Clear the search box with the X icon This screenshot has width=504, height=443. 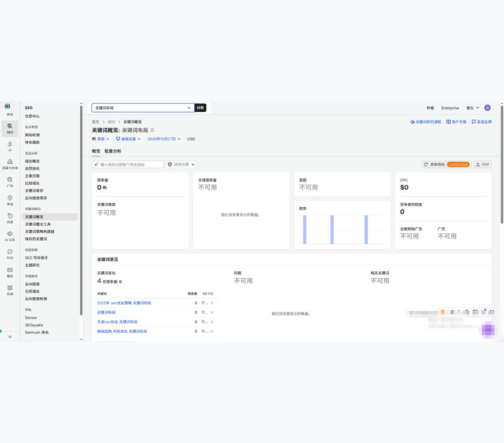[x=189, y=108]
